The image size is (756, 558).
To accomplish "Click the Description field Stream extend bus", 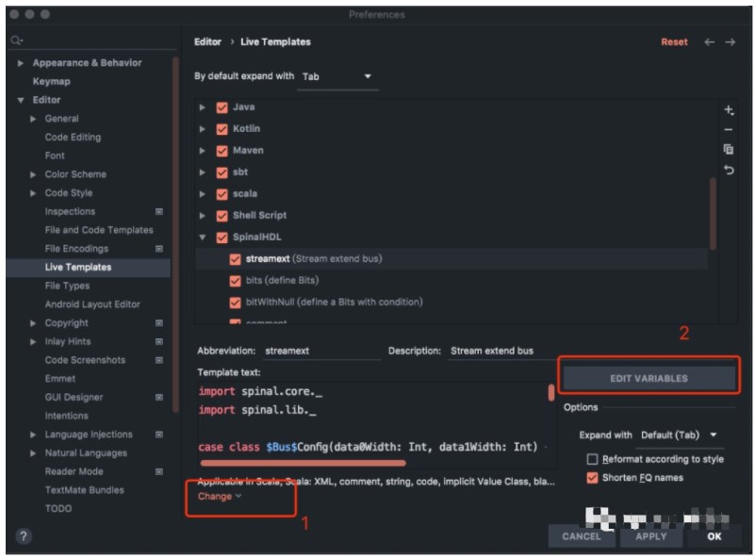I will point(501,351).
